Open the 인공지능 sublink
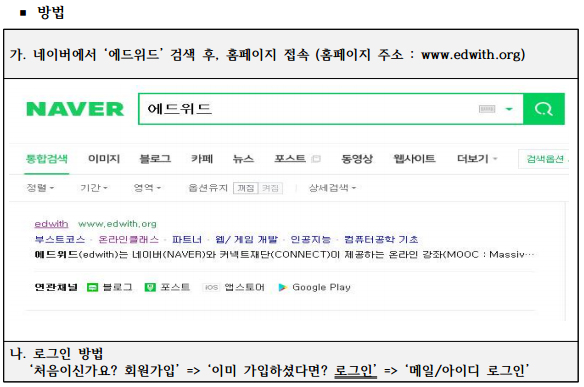 pyautogui.click(x=311, y=239)
